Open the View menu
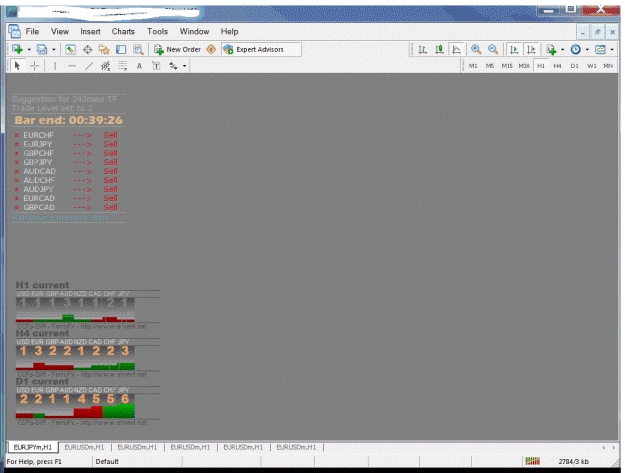Viewport: 625px width, 473px height. coord(60,31)
